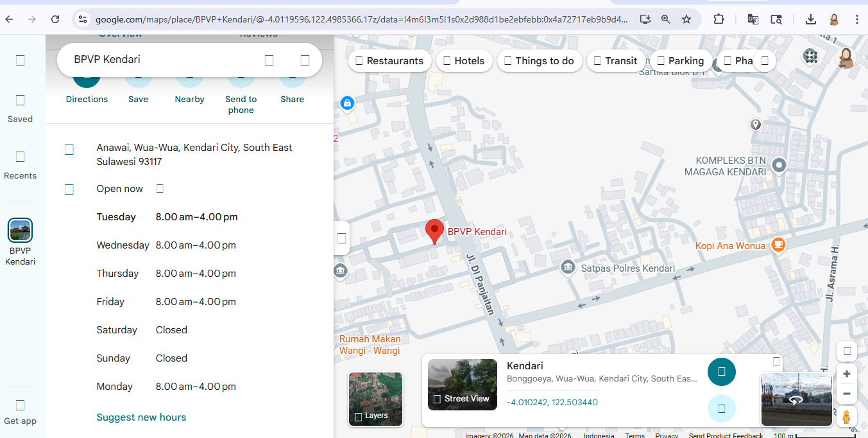Viewport: 868px width, 438px height.
Task: Zoom the page using the magnifier icon
Action: (666, 19)
